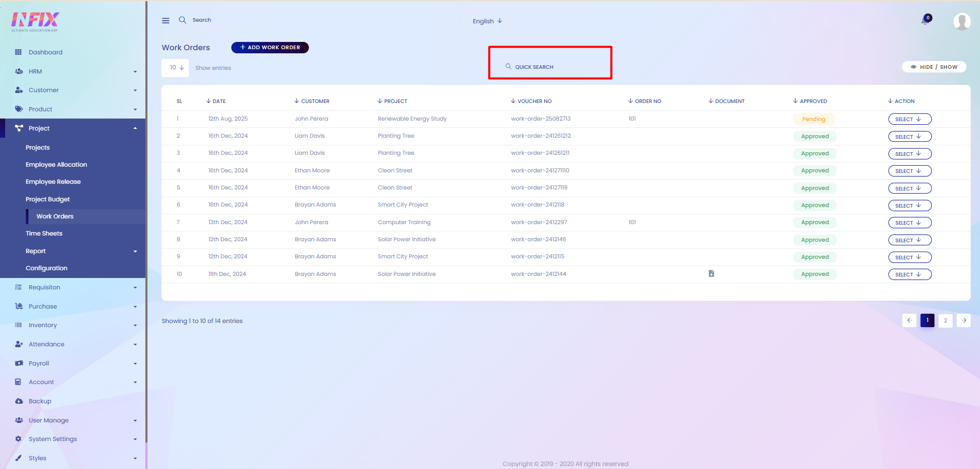This screenshot has width=980, height=469.
Task: Open the English language dropdown
Action: (x=487, y=21)
